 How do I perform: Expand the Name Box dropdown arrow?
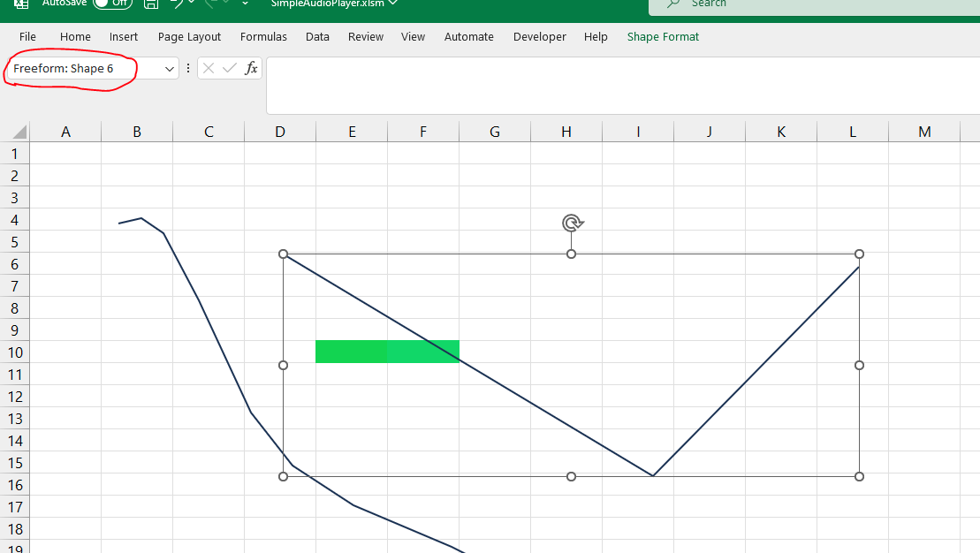[170, 69]
